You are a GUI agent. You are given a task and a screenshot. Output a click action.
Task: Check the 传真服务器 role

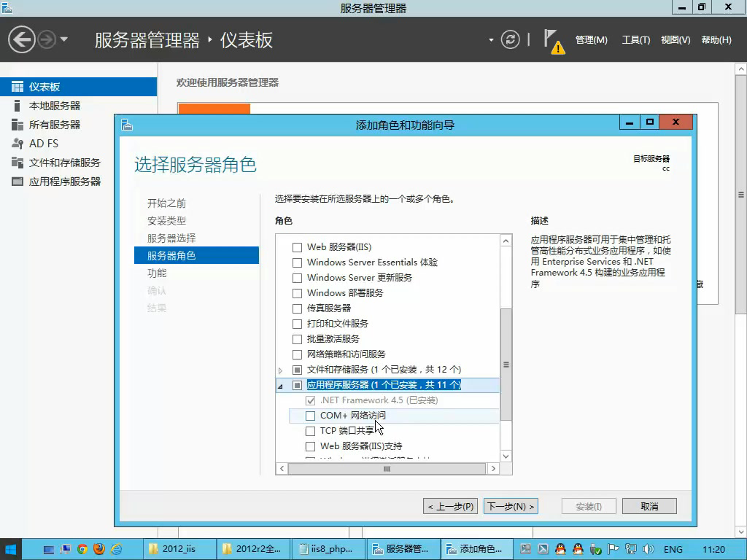coord(298,308)
